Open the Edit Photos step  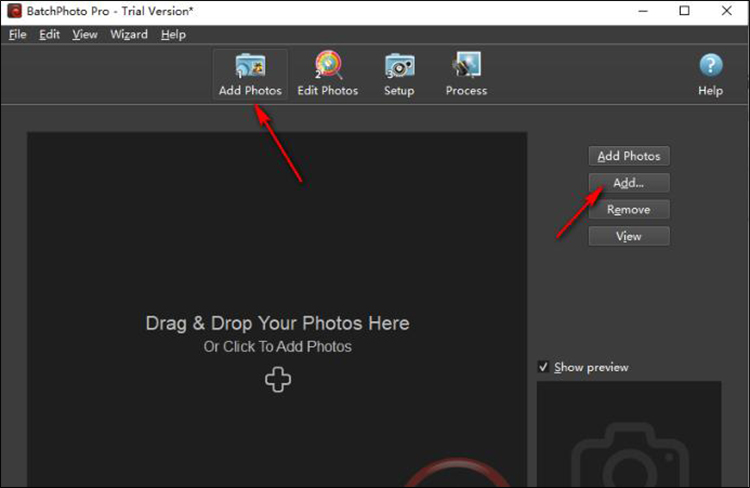tap(328, 74)
